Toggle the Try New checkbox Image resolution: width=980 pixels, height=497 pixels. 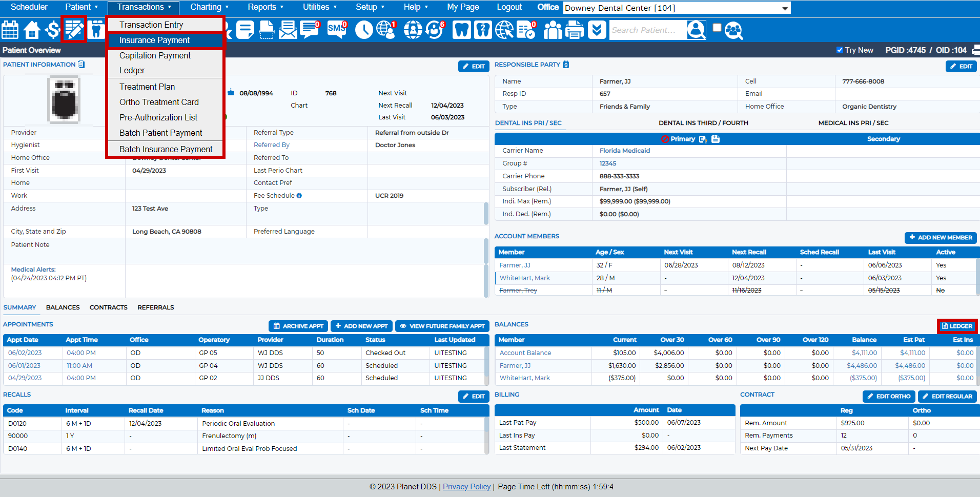click(x=840, y=50)
